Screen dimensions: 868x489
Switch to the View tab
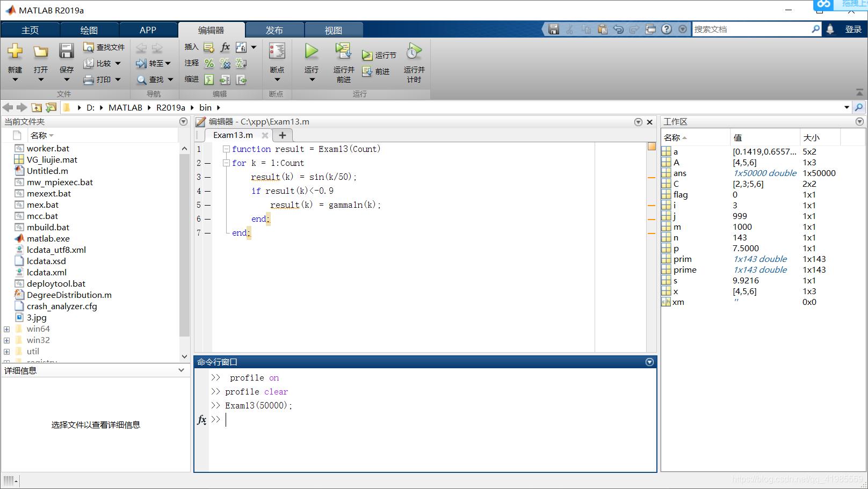pyautogui.click(x=334, y=30)
